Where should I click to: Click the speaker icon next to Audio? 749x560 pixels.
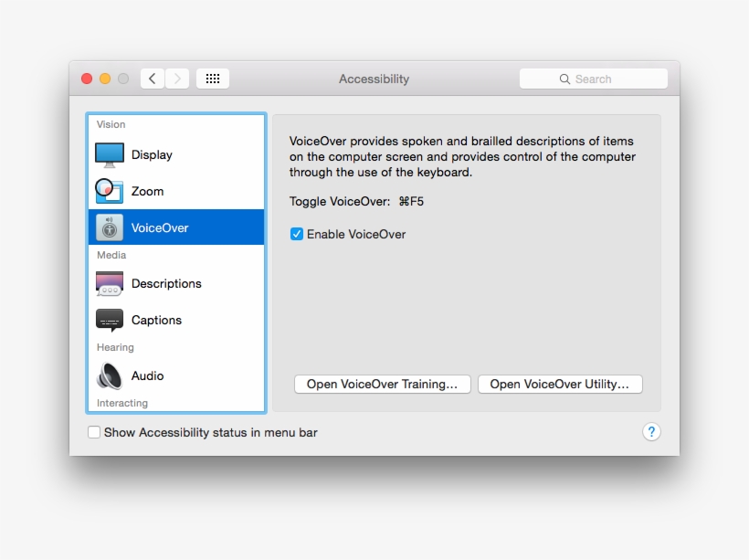(109, 375)
